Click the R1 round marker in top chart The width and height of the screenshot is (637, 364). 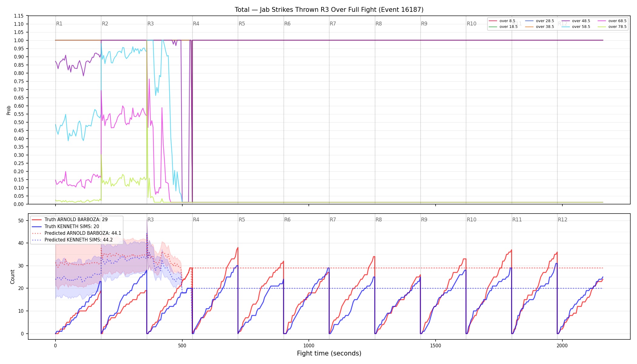tap(59, 24)
